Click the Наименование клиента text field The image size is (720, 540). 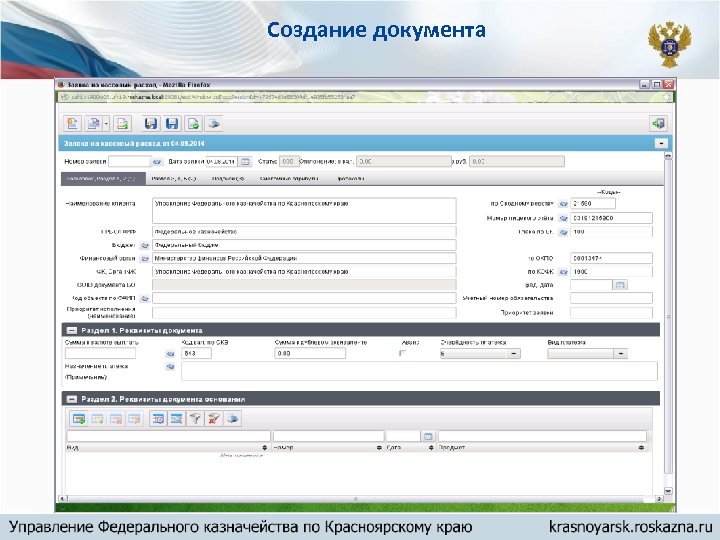coord(304,211)
